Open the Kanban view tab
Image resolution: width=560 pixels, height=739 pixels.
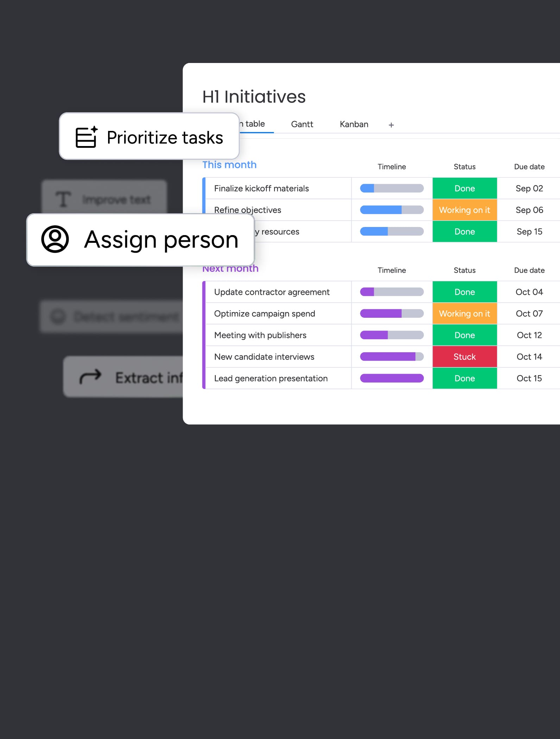click(354, 124)
